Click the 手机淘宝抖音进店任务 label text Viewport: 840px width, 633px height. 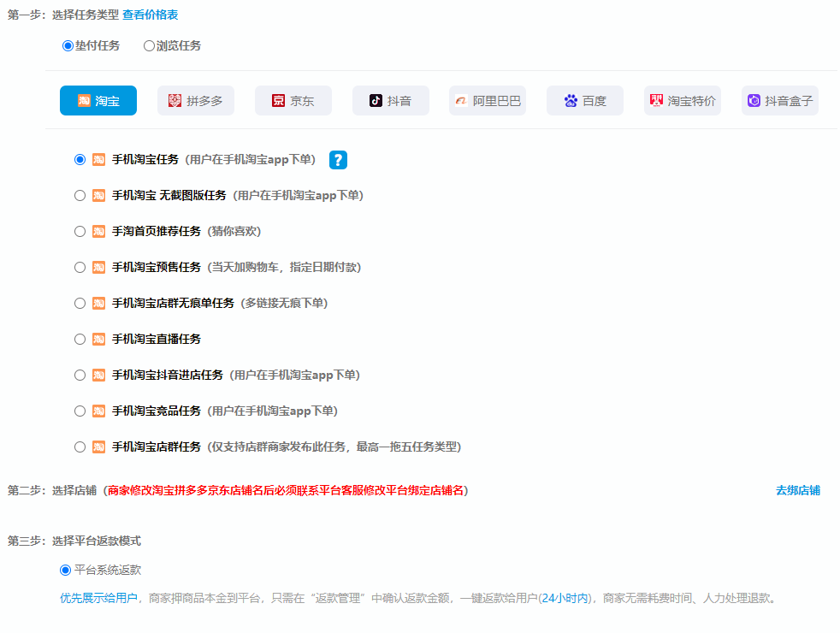coord(167,375)
